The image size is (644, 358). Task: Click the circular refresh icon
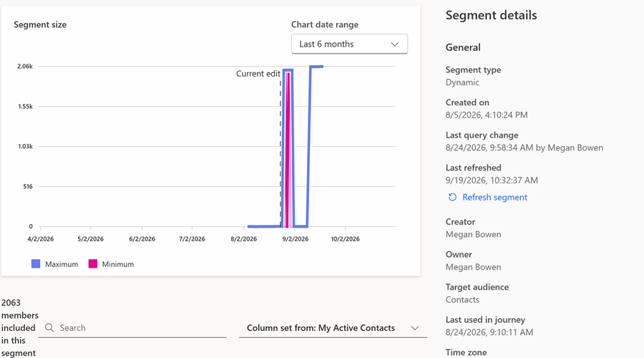pyautogui.click(x=452, y=198)
